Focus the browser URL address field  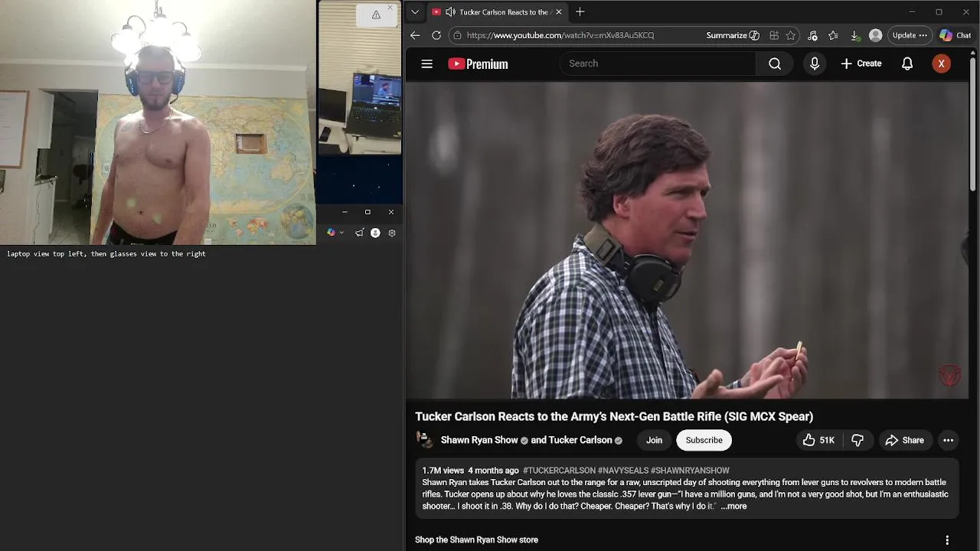tap(560, 35)
